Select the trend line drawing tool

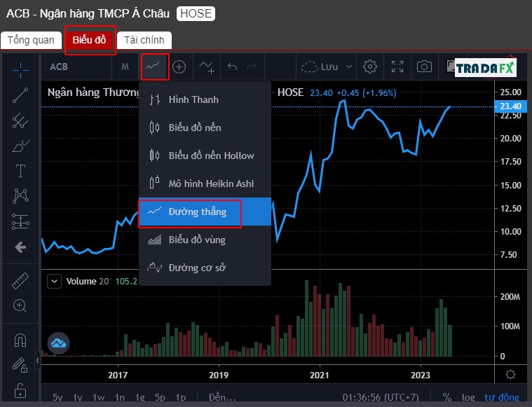click(x=20, y=95)
